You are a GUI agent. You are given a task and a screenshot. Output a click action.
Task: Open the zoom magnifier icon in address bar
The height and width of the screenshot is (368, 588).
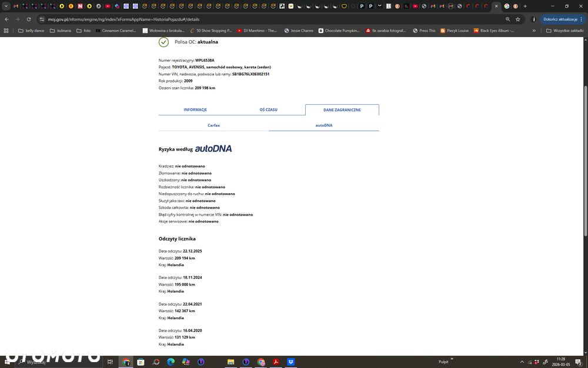coord(508,19)
